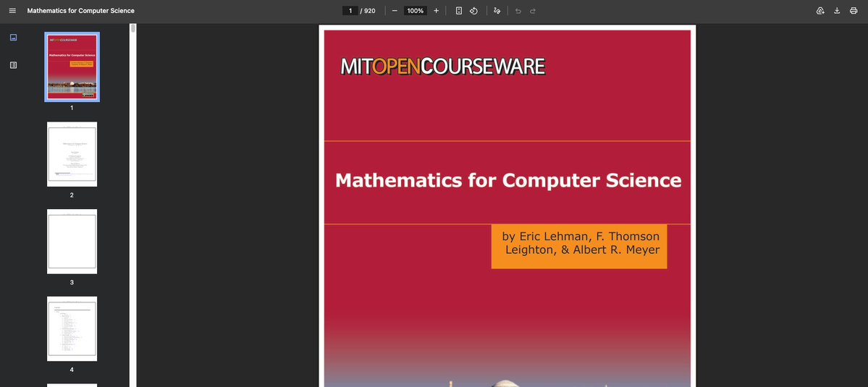Image resolution: width=868 pixels, height=387 pixels.
Task: Toggle the sidebar hamburger menu
Action: 12,11
